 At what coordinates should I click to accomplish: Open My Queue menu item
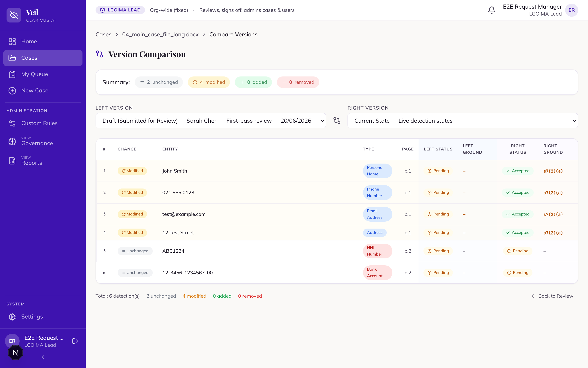[x=43, y=74]
